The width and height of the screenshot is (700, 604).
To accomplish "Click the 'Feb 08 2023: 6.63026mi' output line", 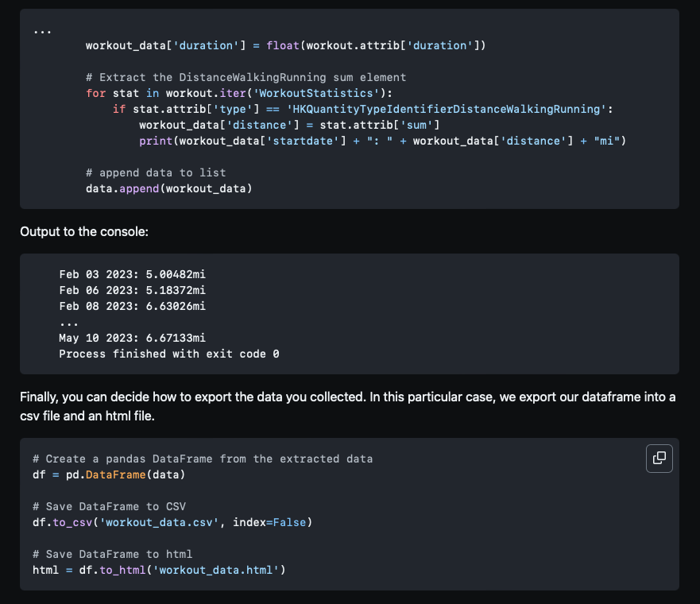I will tap(132, 306).
